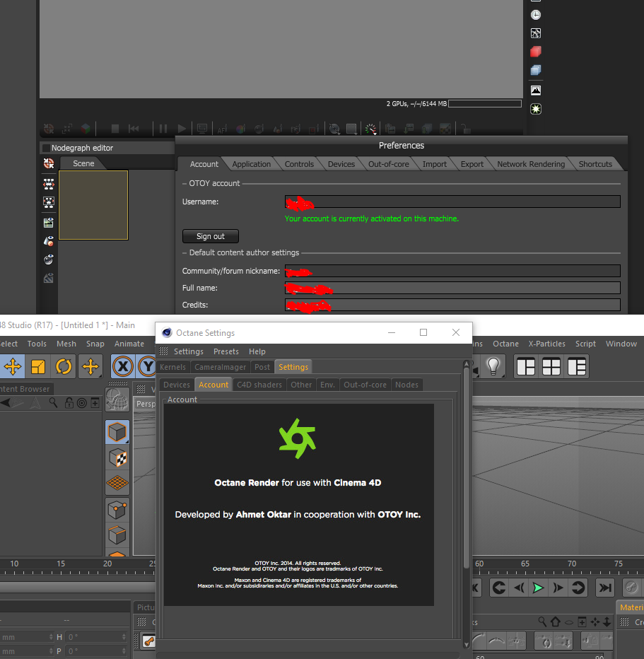The image size is (644, 659).
Task: Click the light bulb icon in top toolbar
Action: (x=493, y=366)
